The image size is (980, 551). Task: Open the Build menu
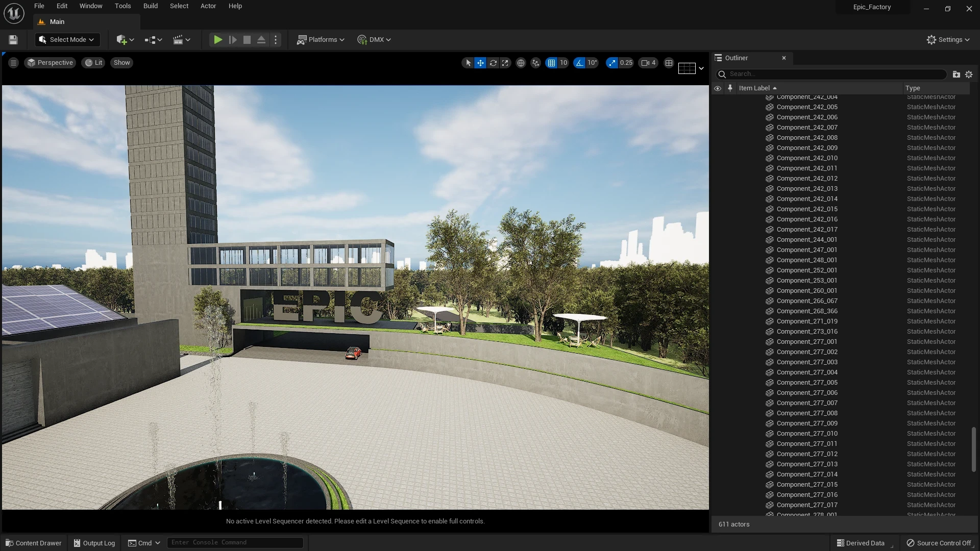(x=150, y=6)
